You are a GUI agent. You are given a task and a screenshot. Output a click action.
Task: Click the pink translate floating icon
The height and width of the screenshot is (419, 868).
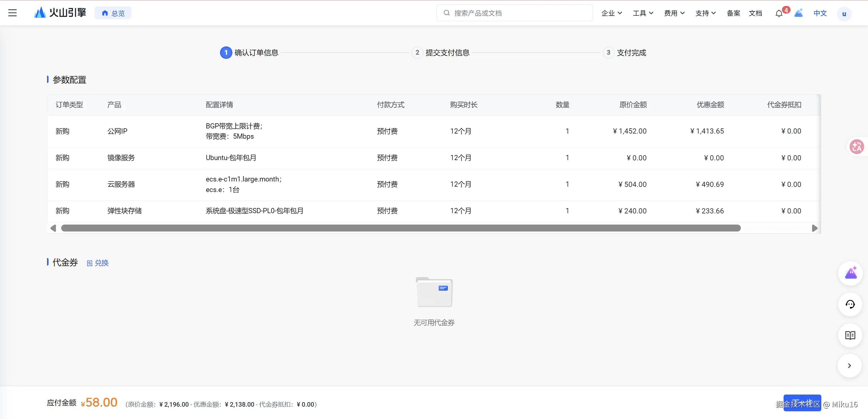(856, 146)
